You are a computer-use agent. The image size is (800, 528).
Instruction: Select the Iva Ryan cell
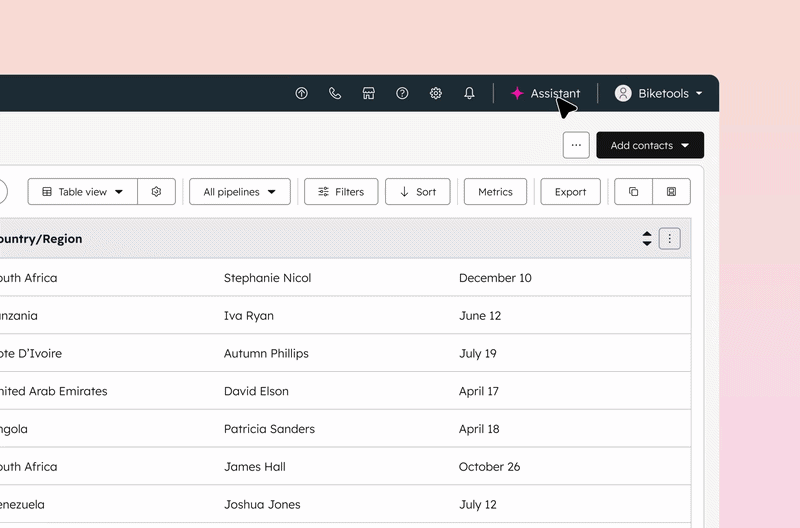point(248,316)
